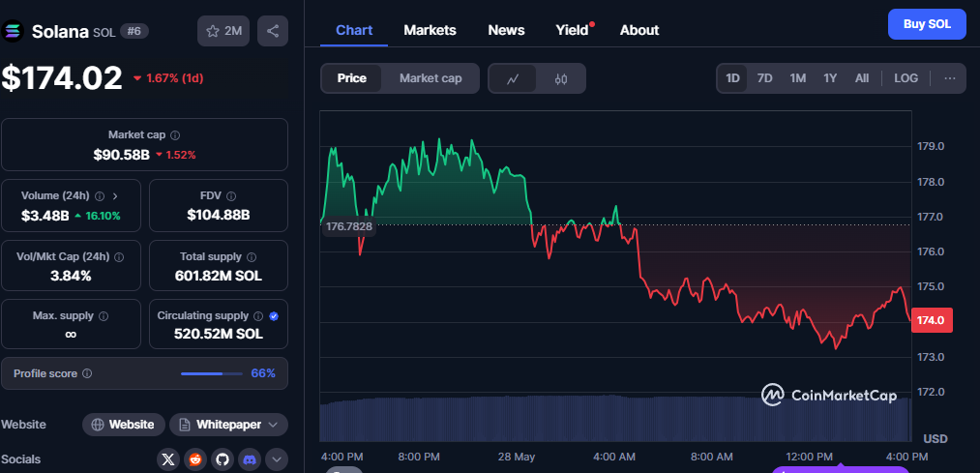Set chart range to 1D
This screenshot has width=980, height=473.
[732, 78]
